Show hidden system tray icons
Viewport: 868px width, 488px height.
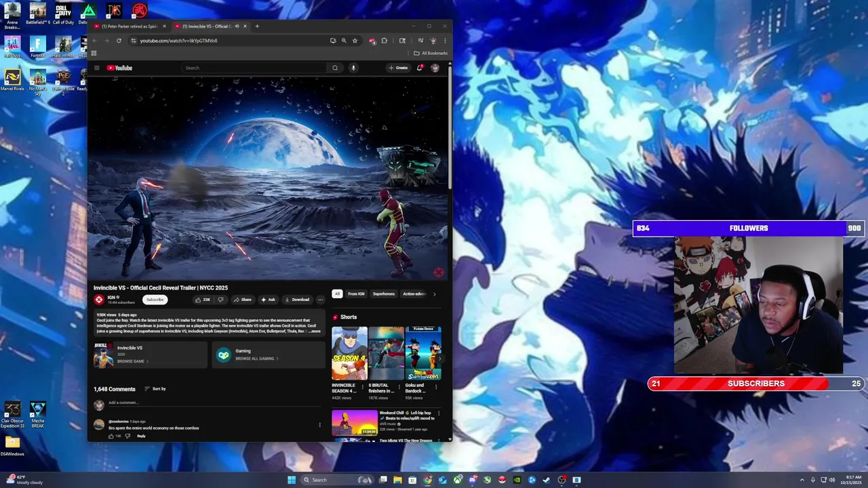[x=802, y=480]
